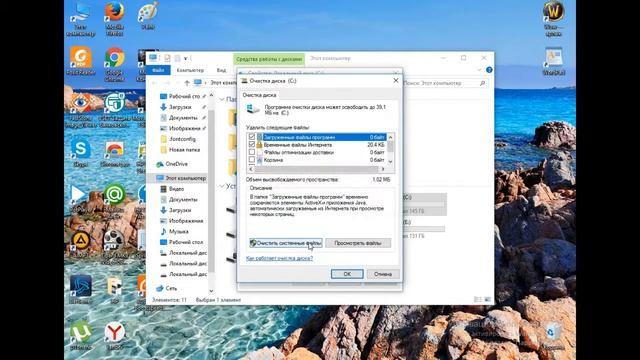This screenshot has height=360, width=640.
Task: Expand the Explorer ribbon chevron
Action: pyautogui.click(x=479, y=70)
